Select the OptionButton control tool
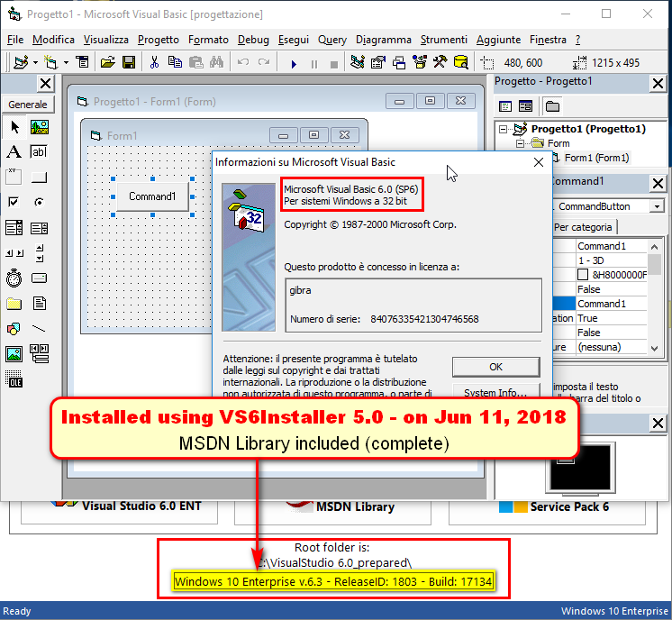Image resolution: width=672 pixels, height=620 pixels. 39,202
